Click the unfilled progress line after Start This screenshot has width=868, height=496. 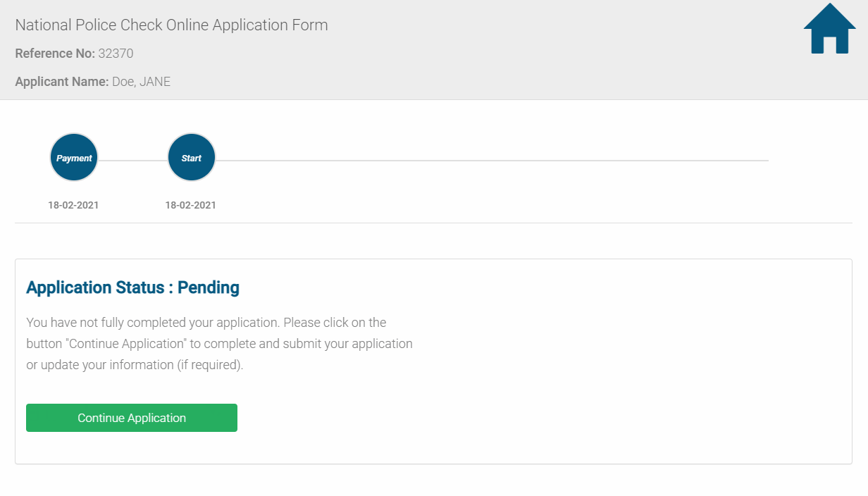click(x=493, y=161)
